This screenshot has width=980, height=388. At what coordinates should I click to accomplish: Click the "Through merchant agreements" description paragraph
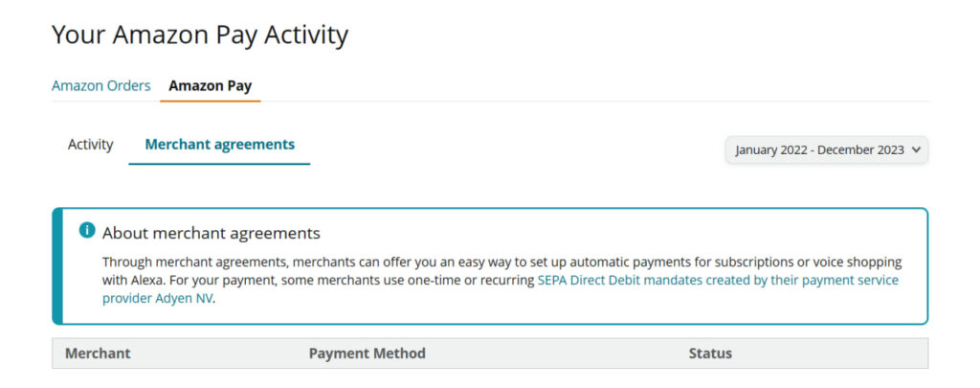pyautogui.click(x=383, y=262)
